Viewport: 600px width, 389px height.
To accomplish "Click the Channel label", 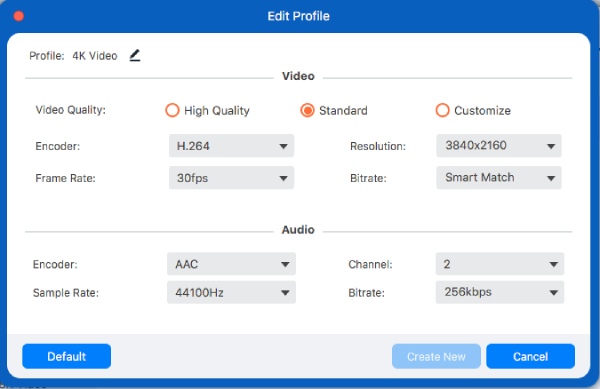I will click(370, 264).
